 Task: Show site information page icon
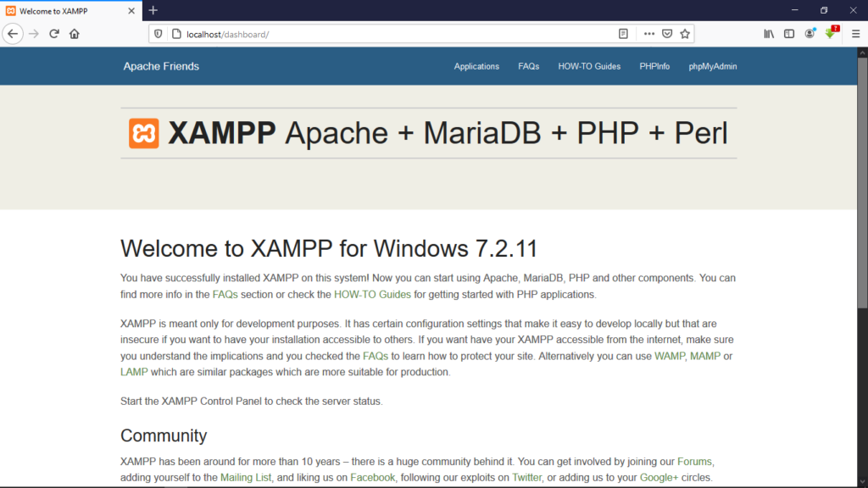[x=176, y=34]
